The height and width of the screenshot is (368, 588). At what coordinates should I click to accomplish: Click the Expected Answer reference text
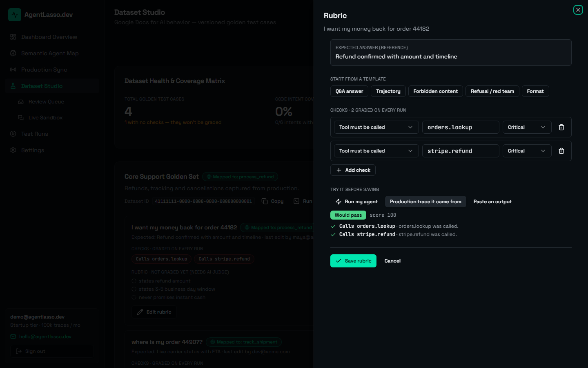[x=396, y=56]
